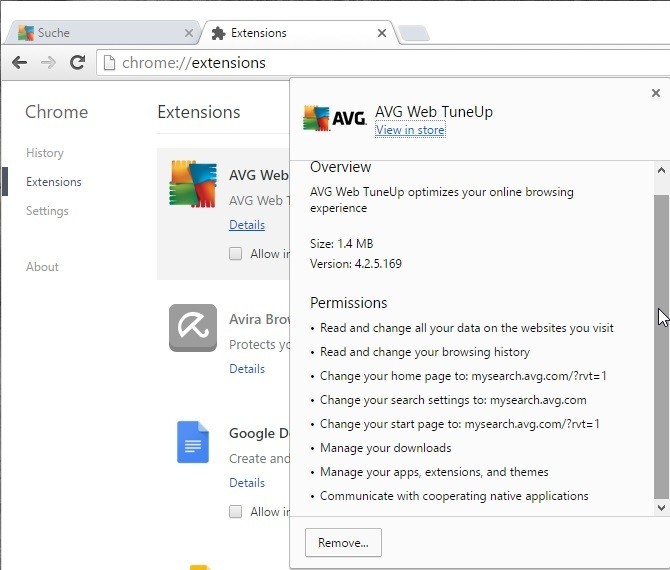
Task: Click the AVG Web TuneUp extension icon in the list
Action: tap(193, 184)
